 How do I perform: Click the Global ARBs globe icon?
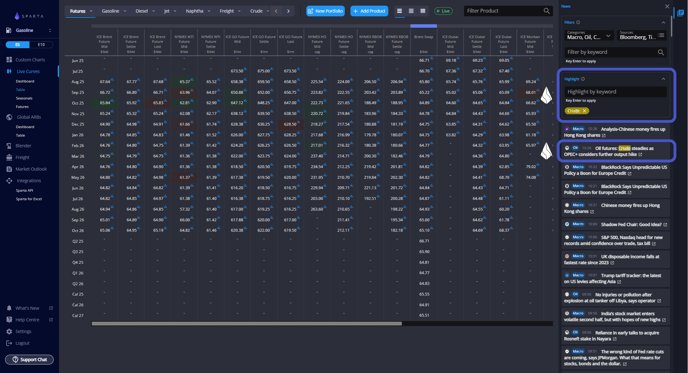click(x=9, y=117)
